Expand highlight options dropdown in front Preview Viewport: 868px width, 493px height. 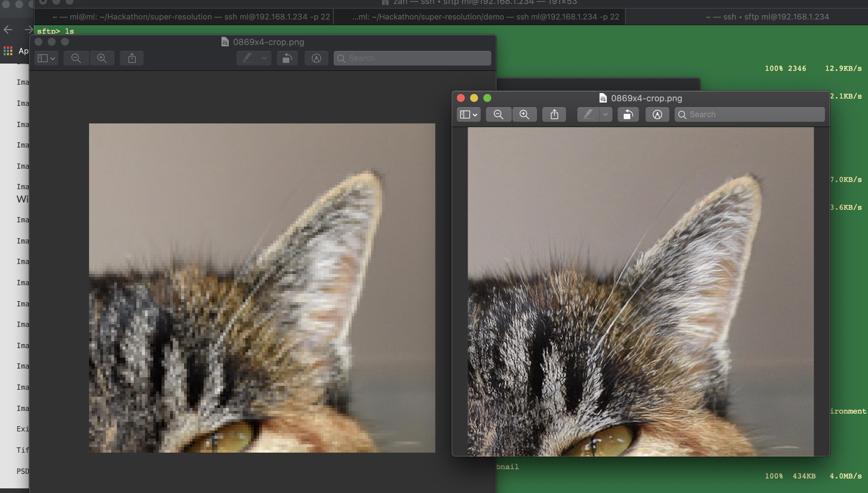[x=605, y=114]
